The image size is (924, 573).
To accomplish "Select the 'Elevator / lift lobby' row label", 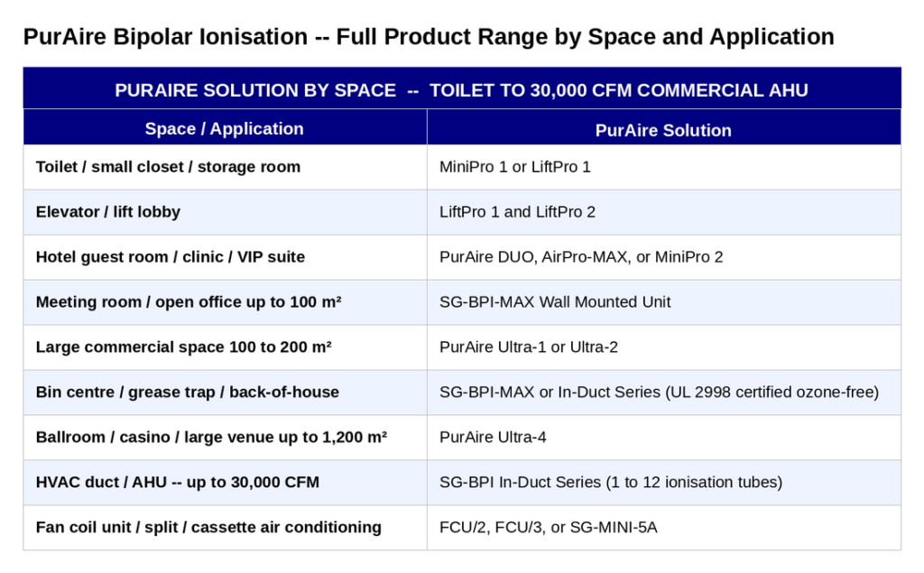I will tap(225, 212).
